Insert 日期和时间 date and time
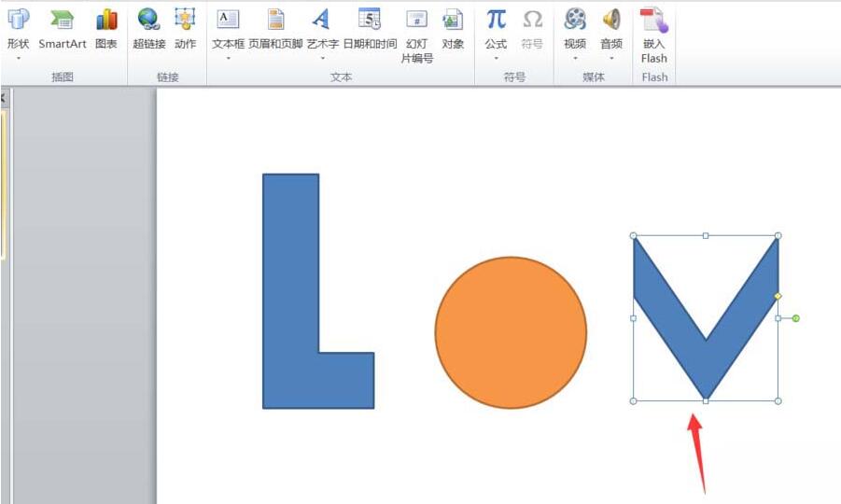 tap(370, 30)
